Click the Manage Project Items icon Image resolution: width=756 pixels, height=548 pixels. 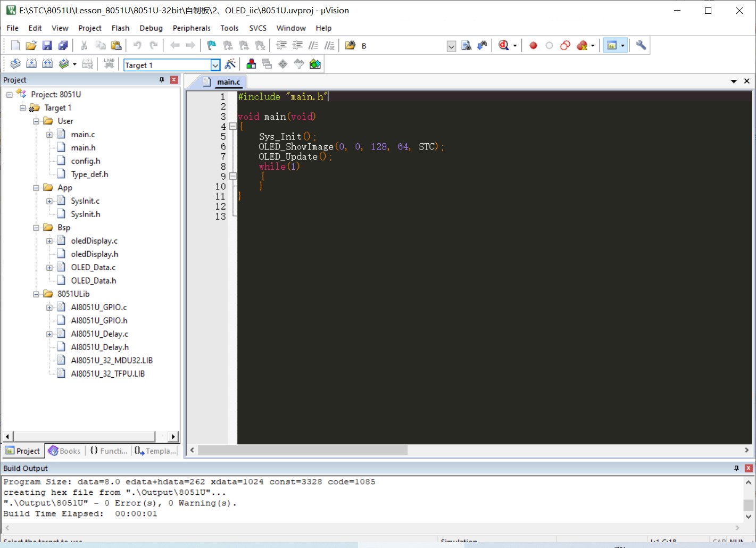coord(251,64)
